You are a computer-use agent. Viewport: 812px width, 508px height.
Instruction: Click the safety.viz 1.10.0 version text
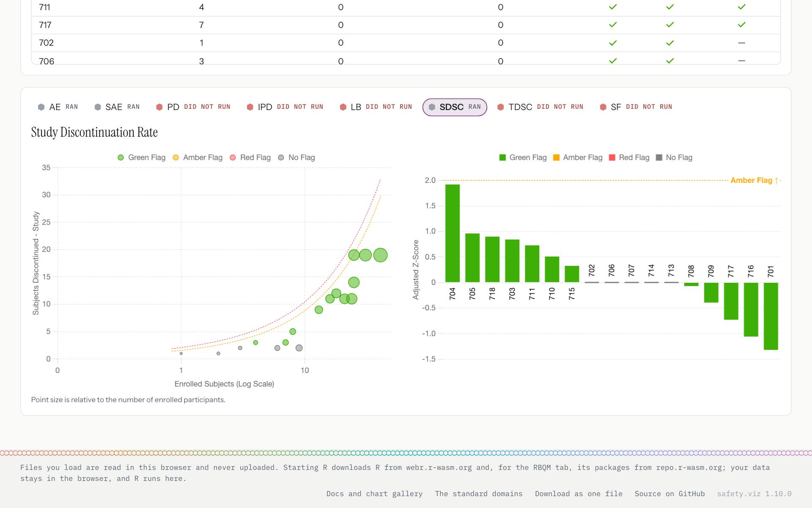click(x=754, y=494)
